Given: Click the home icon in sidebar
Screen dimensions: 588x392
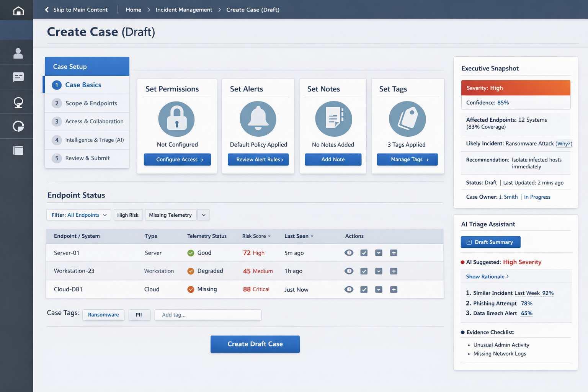Looking at the screenshot, I should point(18,11).
